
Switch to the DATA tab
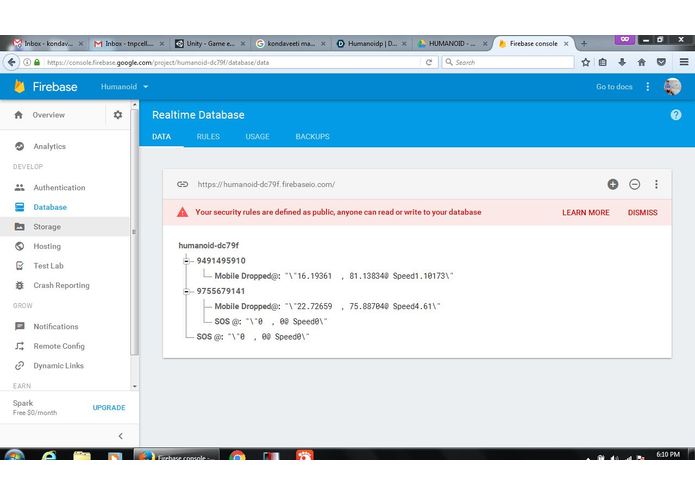click(161, 136)
